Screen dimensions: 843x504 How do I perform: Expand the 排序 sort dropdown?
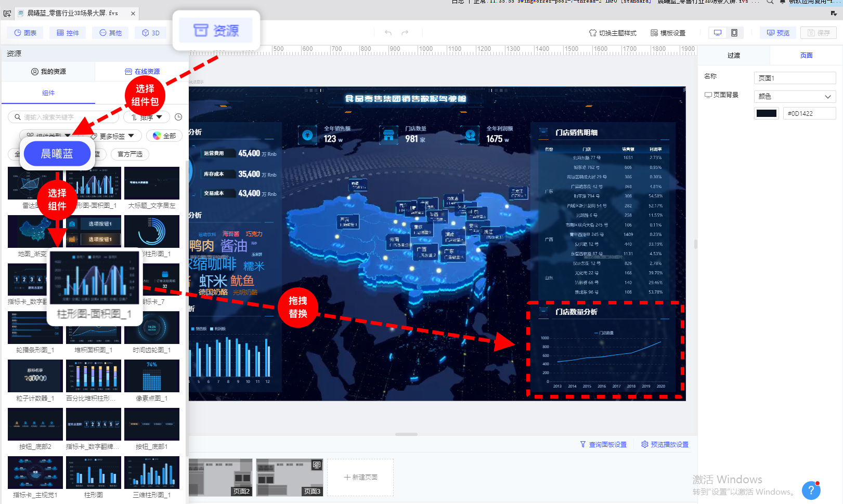147,117
